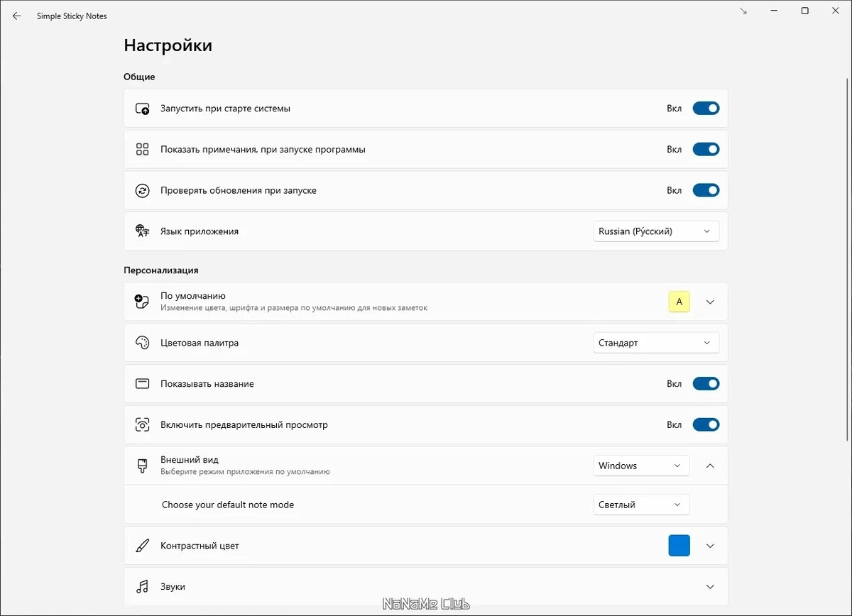Click the blue accent color swatch
This screenshot has height=616, width=852.
[679, 546]
